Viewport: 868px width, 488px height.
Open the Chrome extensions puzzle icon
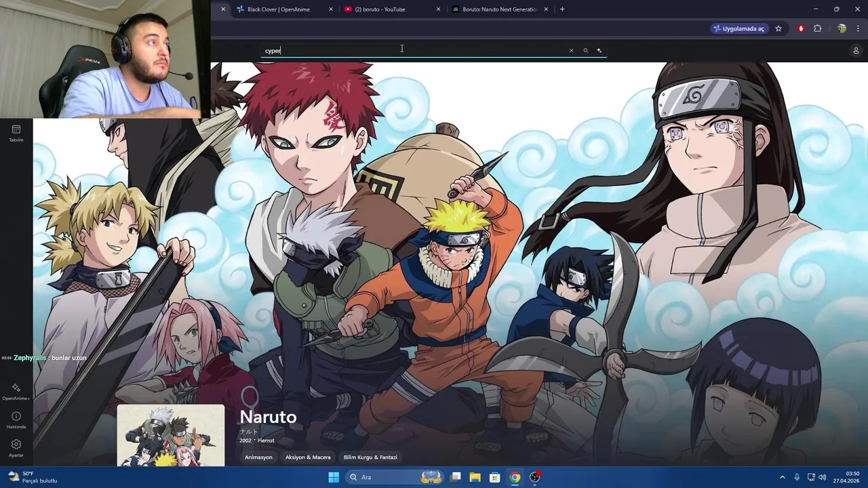coord(817,28)
